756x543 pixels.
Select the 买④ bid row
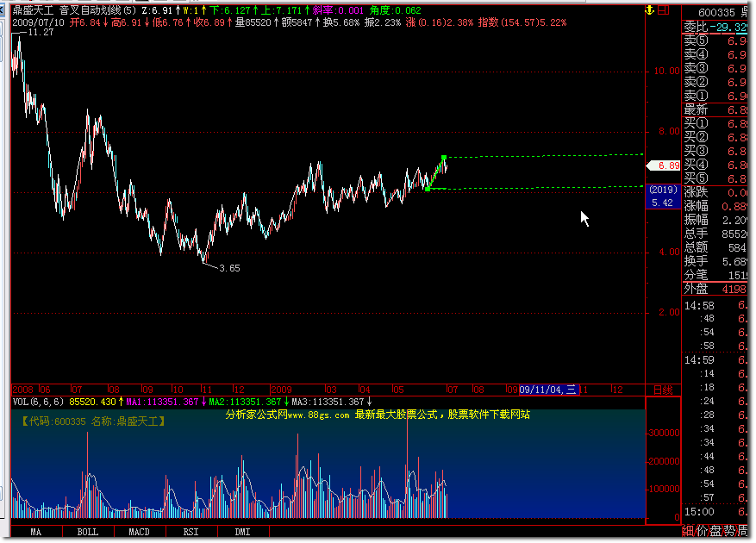pos(715,165)
